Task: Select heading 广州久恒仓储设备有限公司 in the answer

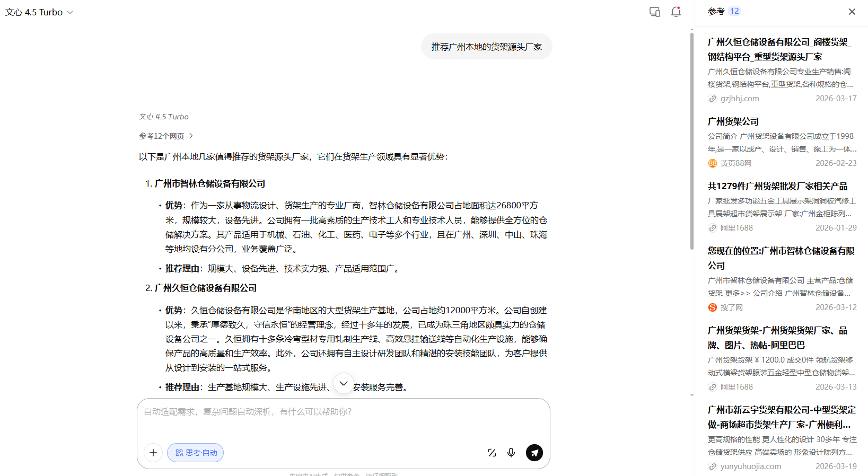Action: coord(206,288)
